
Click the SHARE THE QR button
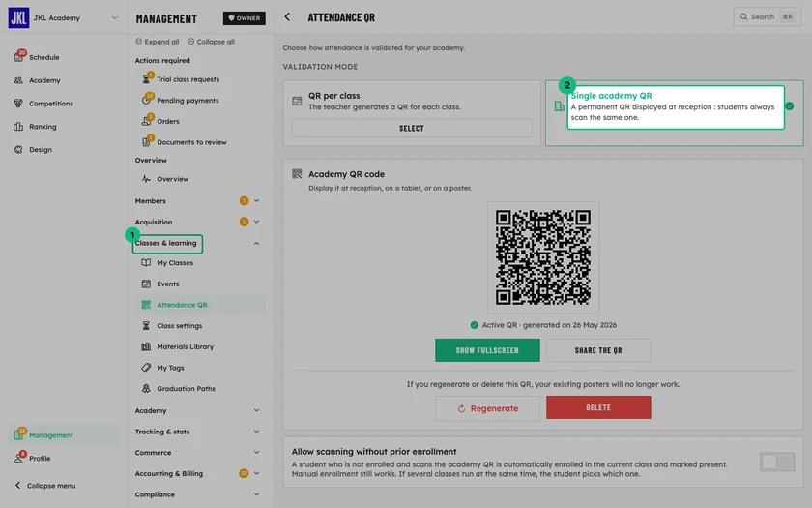598,350
